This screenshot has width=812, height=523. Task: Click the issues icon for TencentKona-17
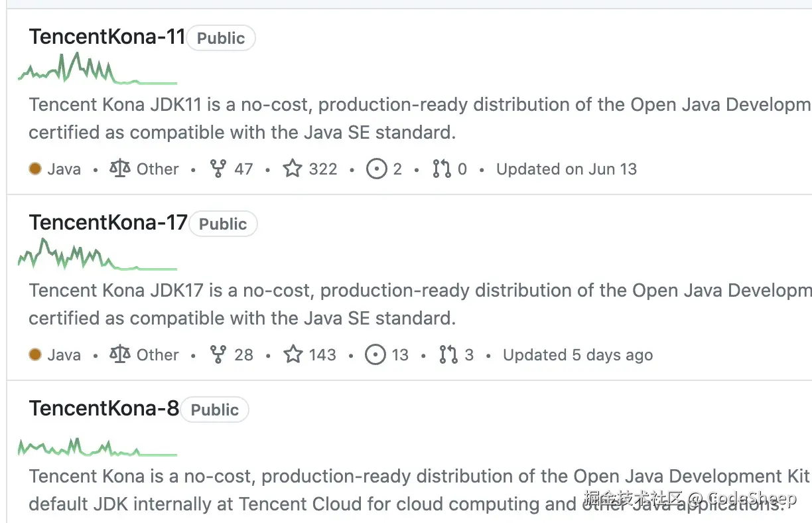pyautogui.click(x=375, y=355)
